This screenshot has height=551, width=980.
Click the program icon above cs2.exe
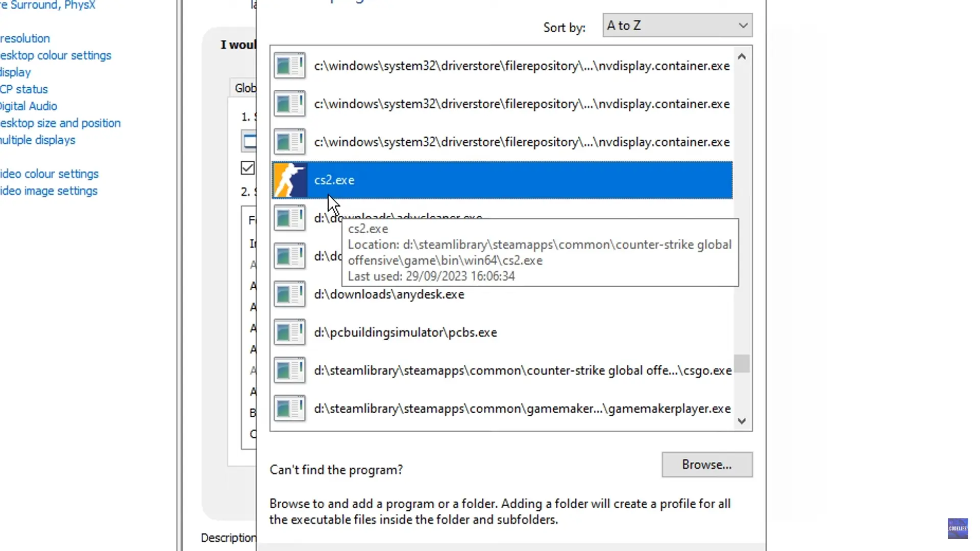(x=290, y=142)
